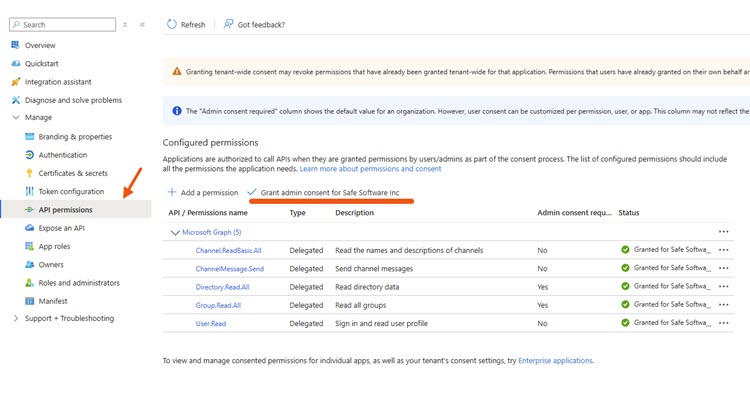Screen dimensions: 750x398
Task: Open the Enterprise applications link
Action: 555,360
